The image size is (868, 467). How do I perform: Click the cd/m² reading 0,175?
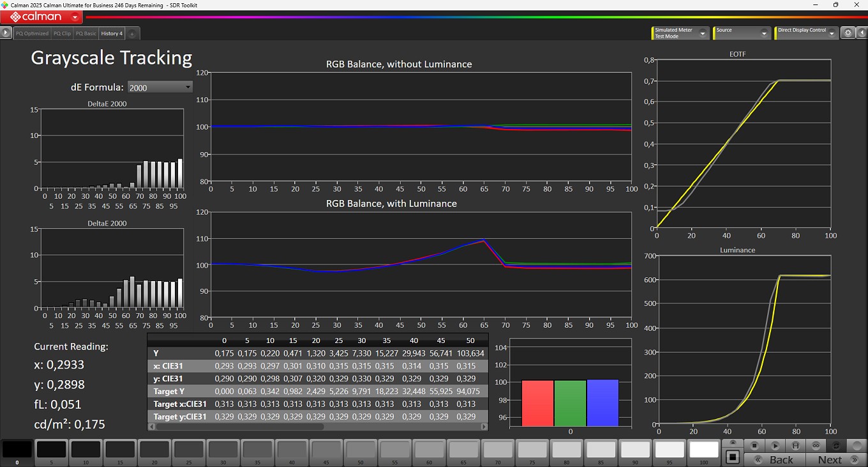[70, 424]
